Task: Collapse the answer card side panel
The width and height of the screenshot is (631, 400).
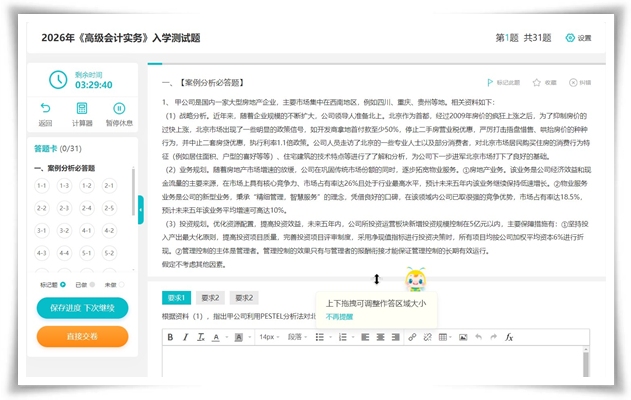Action: click(x=141, y=206)
